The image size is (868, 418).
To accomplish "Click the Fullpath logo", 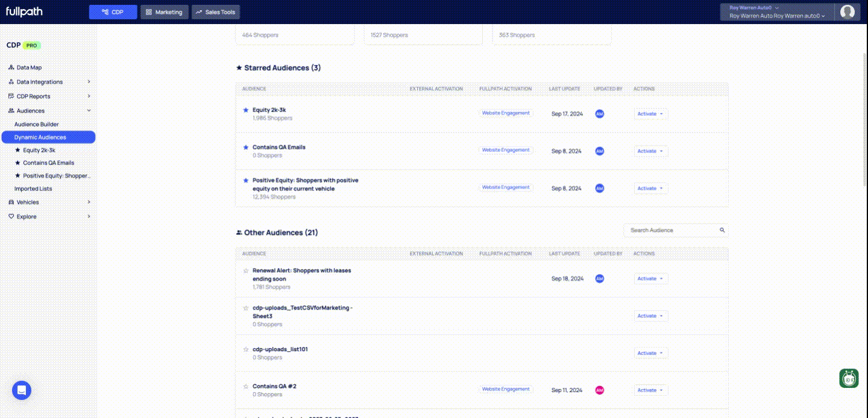I will 24,12.
